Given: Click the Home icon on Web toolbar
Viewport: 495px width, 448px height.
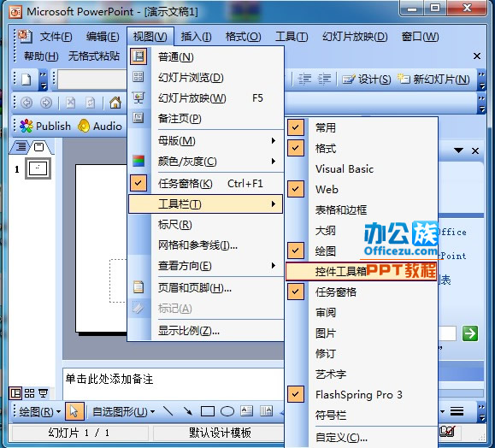Looking at the screenshot, I should coord(115,103).
